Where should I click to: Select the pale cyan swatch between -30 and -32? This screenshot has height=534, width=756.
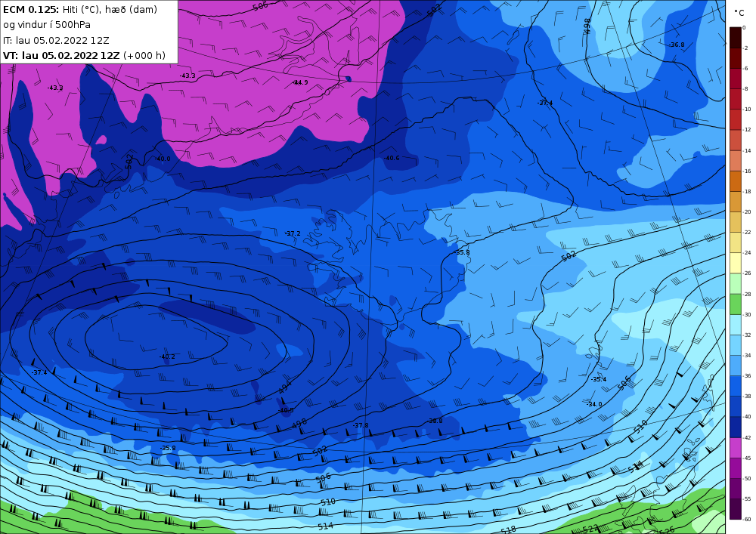coord(736,325)
